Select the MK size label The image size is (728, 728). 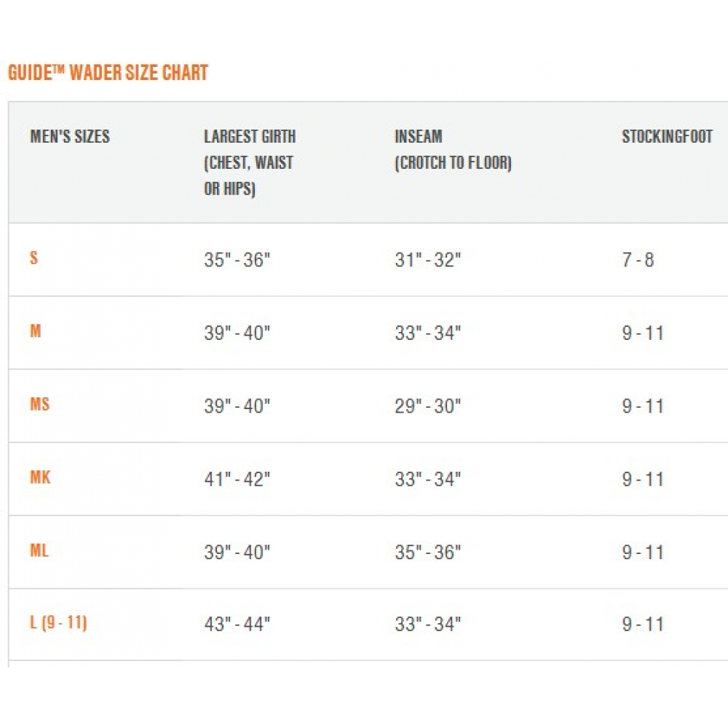click(x=40, y=477)
